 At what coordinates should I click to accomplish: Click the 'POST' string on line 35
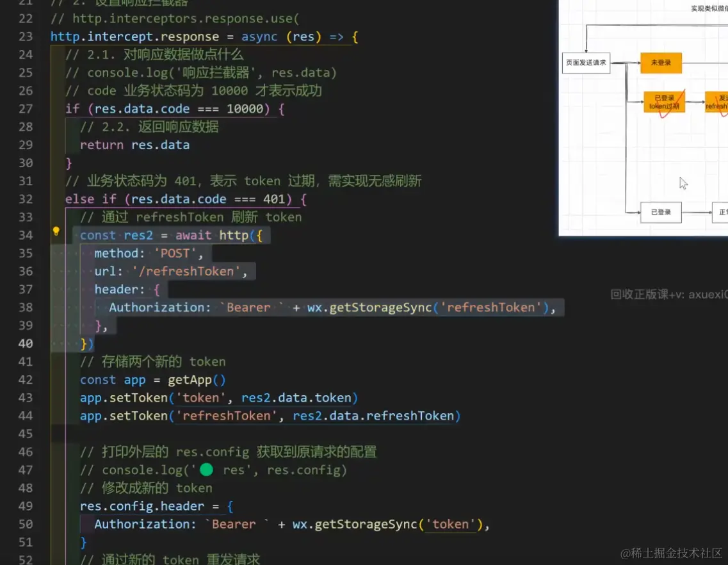[175, 253]
